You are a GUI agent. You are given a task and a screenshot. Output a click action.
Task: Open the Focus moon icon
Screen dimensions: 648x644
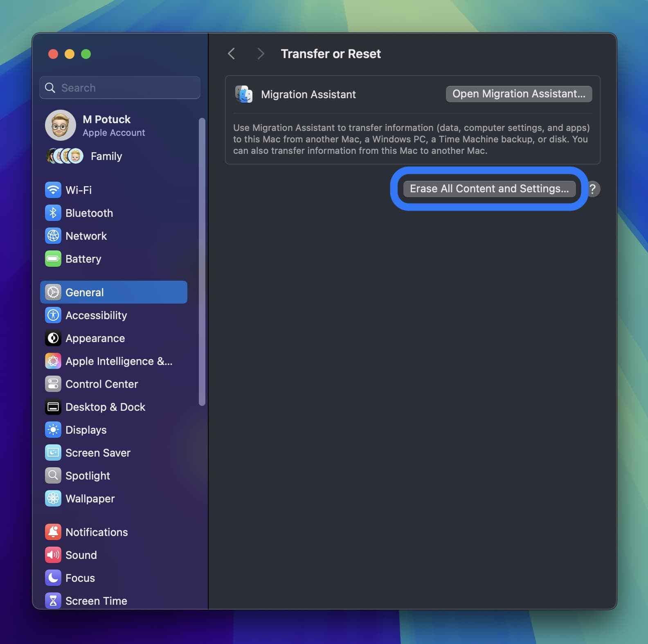click(x=53, y=578)
